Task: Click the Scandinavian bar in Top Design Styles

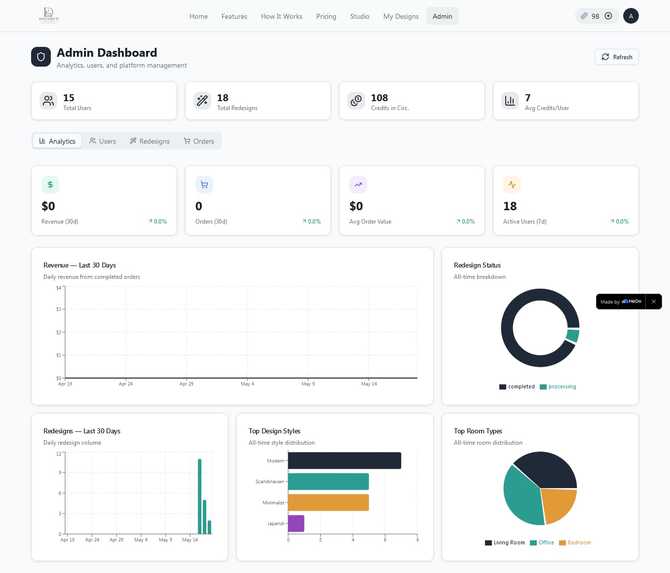Action: click(x=328, y=482)
